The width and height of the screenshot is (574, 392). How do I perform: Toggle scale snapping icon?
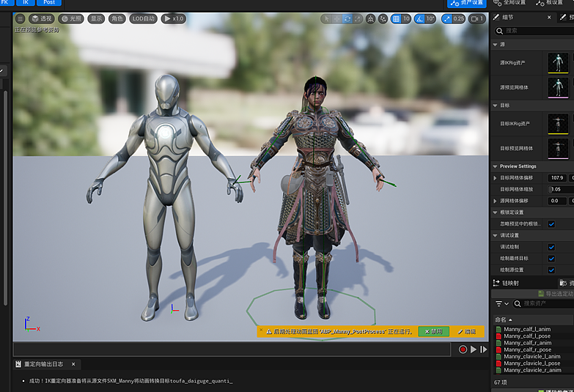pos(446,18)
